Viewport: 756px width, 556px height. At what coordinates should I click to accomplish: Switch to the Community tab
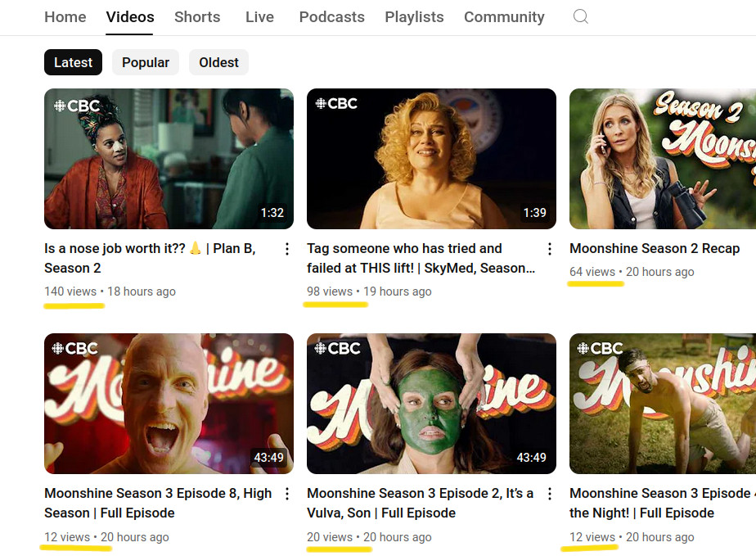pos(504,16)
